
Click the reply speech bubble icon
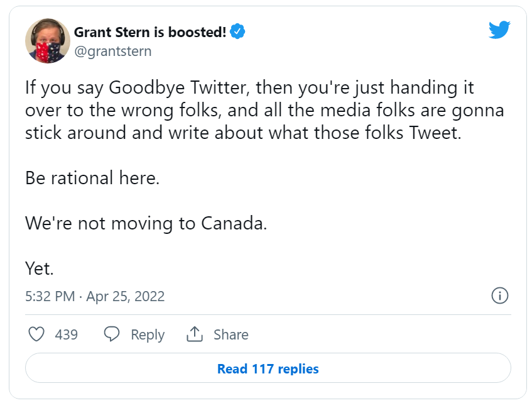[x=112, y=334]
